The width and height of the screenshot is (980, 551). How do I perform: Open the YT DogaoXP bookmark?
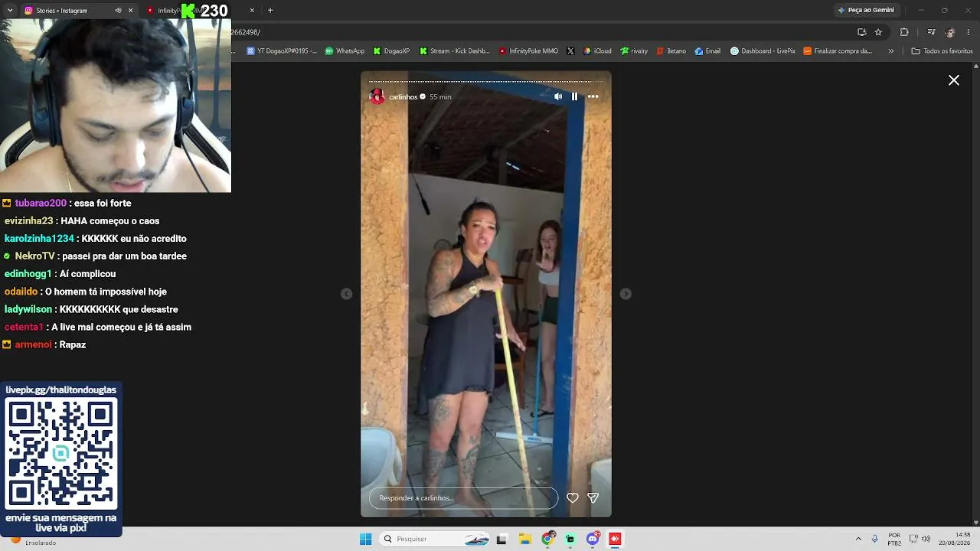[x=281, y=51]
